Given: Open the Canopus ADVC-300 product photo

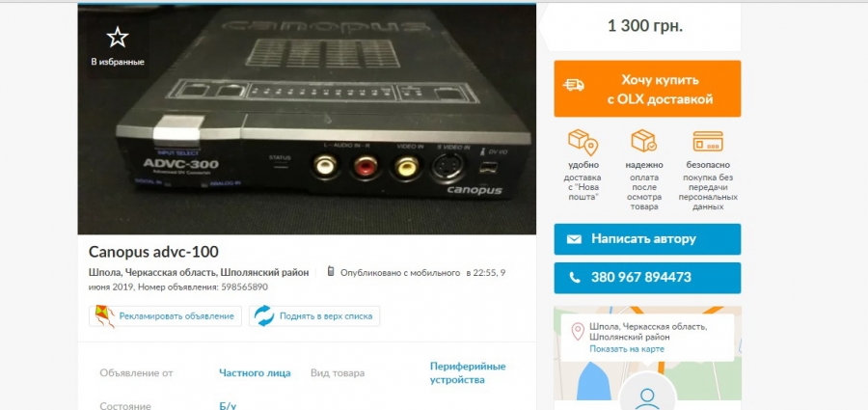Looking at the screenshot, I should [307, 120].
